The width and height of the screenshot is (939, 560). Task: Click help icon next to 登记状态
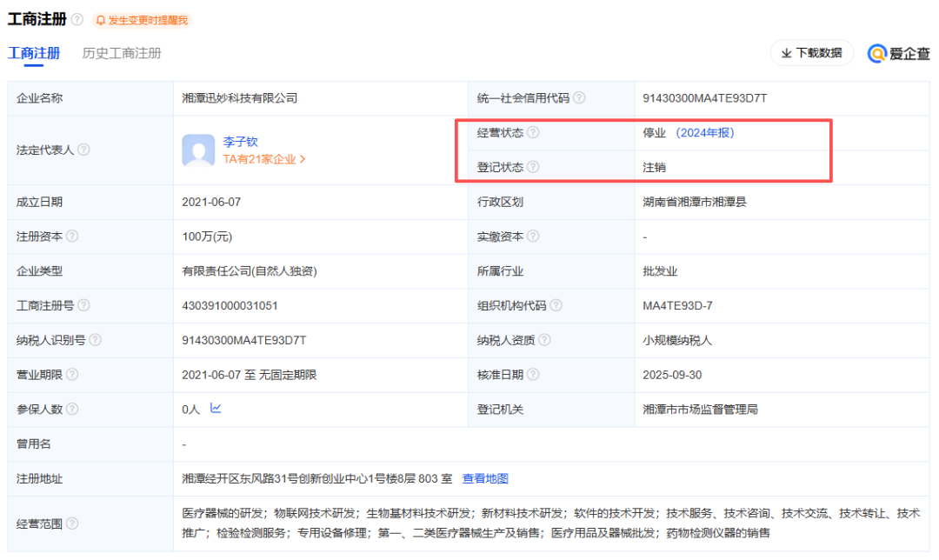tap(533, 167)
